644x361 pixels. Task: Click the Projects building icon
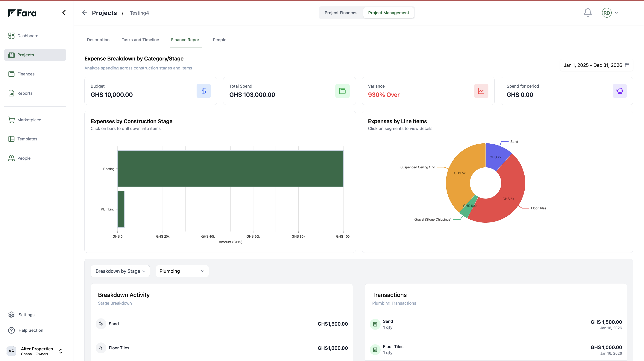[x=11, y=55]
